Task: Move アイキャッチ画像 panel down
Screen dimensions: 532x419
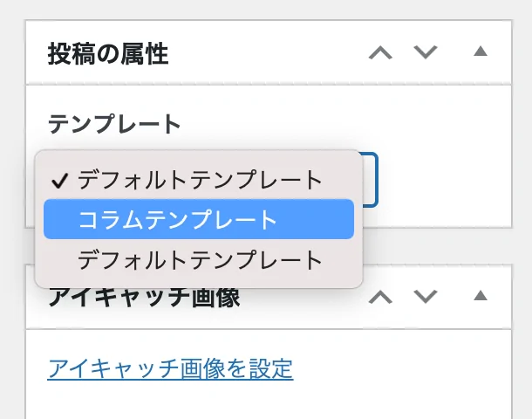Action: pyautogui.click(x=426, y=297)
